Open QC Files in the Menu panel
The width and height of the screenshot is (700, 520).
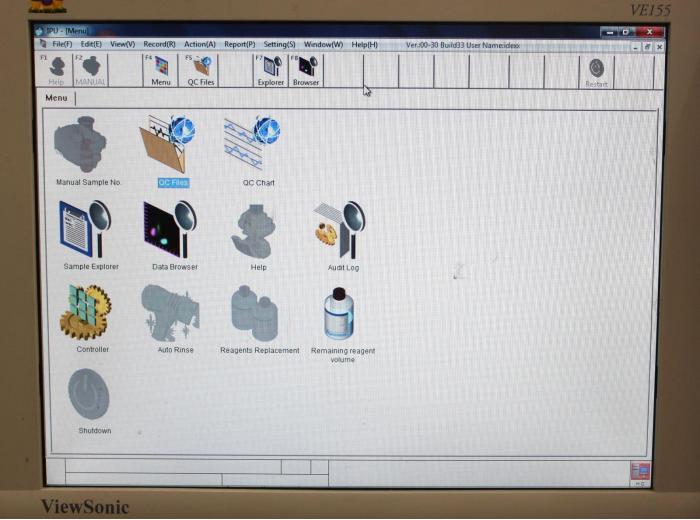[168, 144]
